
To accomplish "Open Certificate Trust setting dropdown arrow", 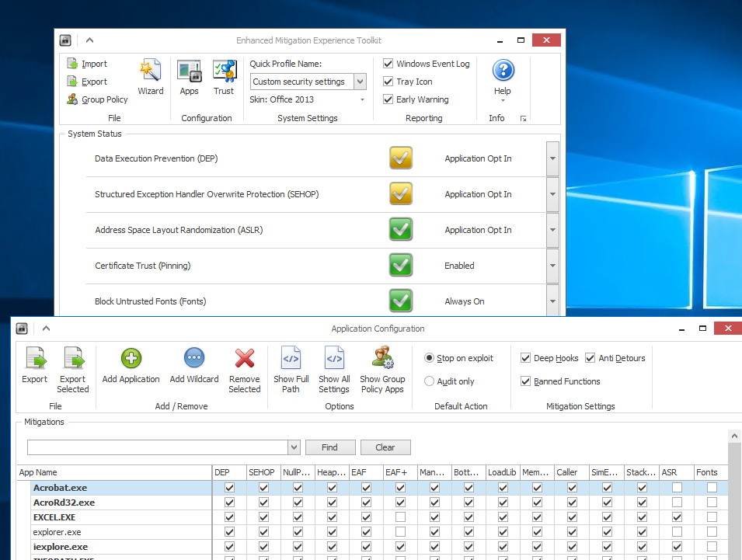I will [552, 266].
